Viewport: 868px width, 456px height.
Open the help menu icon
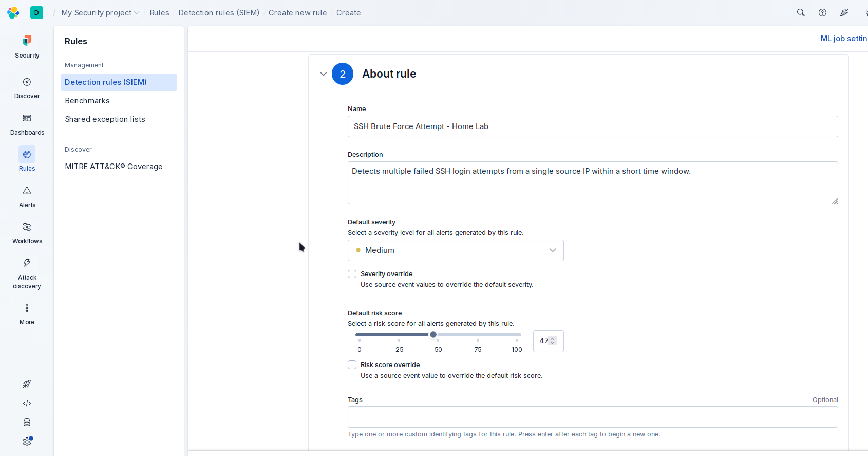pos(822,13)
